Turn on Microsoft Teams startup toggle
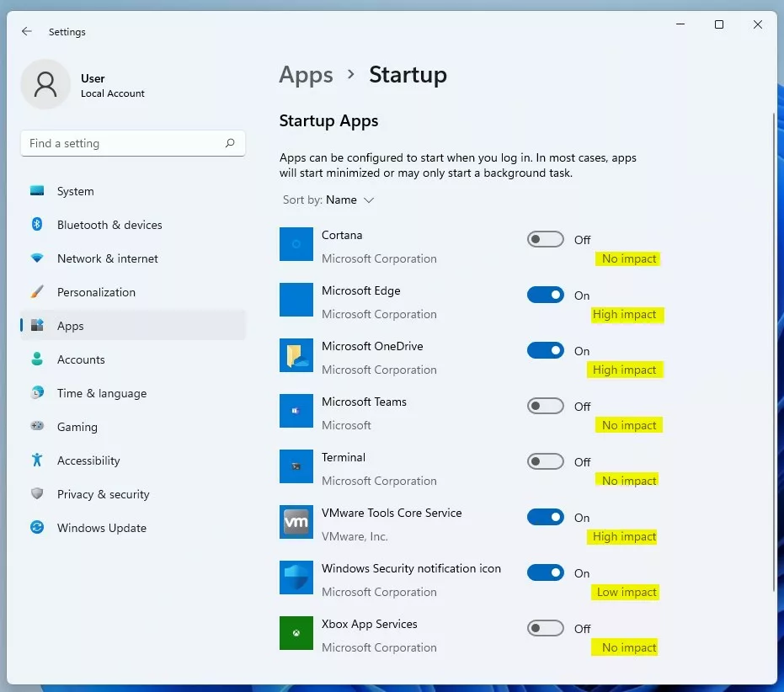The image size is (784, 692). pyautogui.click(x=545, y=407)
